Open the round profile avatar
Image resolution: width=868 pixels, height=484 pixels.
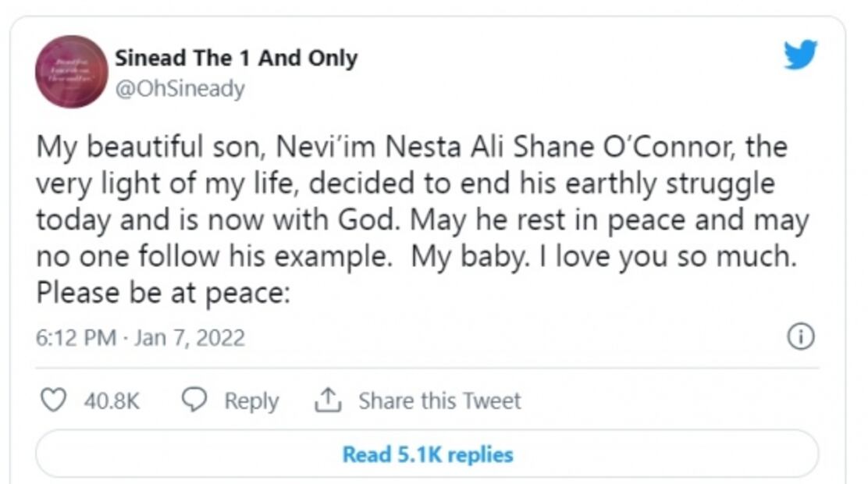pyautogui.click(x=71, y=71)
